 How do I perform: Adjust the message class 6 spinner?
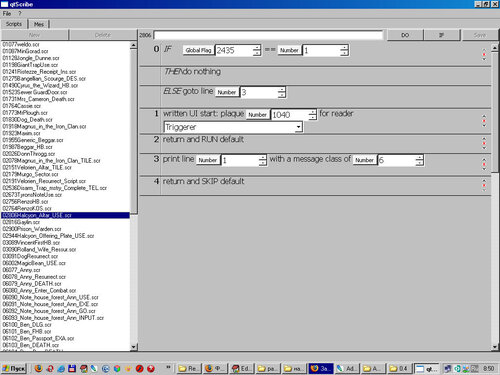(420, 160)
